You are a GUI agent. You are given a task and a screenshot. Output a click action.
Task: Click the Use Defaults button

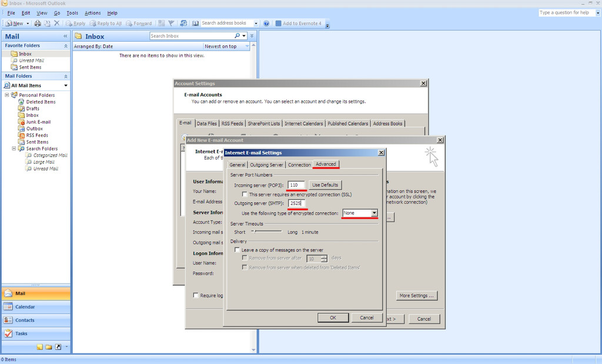click(x=325, y=185)
